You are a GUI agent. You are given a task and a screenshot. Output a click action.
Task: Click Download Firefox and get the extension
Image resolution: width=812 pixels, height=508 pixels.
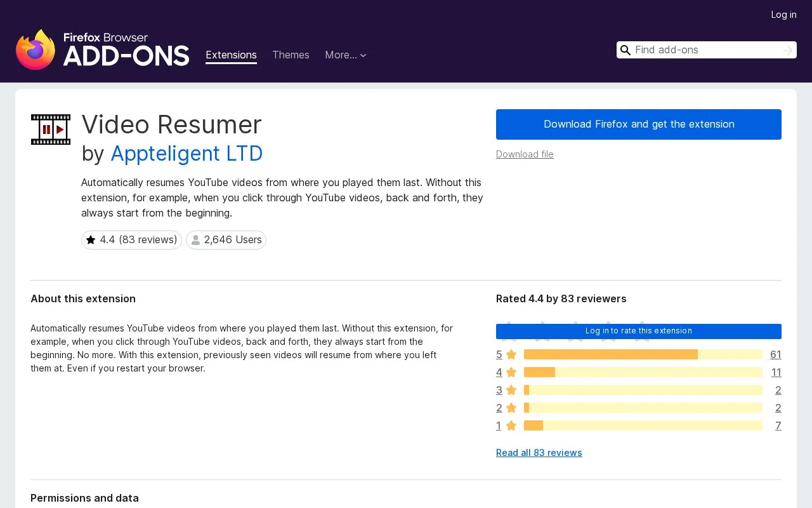[639, 124]
